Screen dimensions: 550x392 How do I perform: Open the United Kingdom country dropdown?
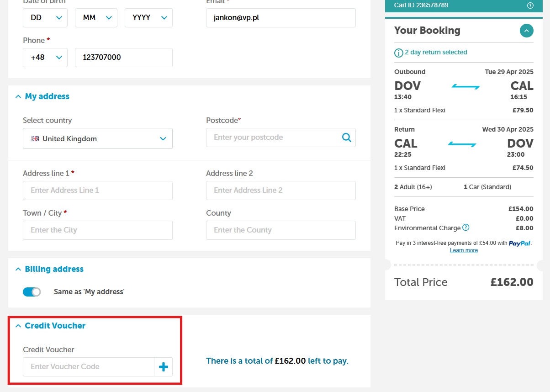coord(98,138)
